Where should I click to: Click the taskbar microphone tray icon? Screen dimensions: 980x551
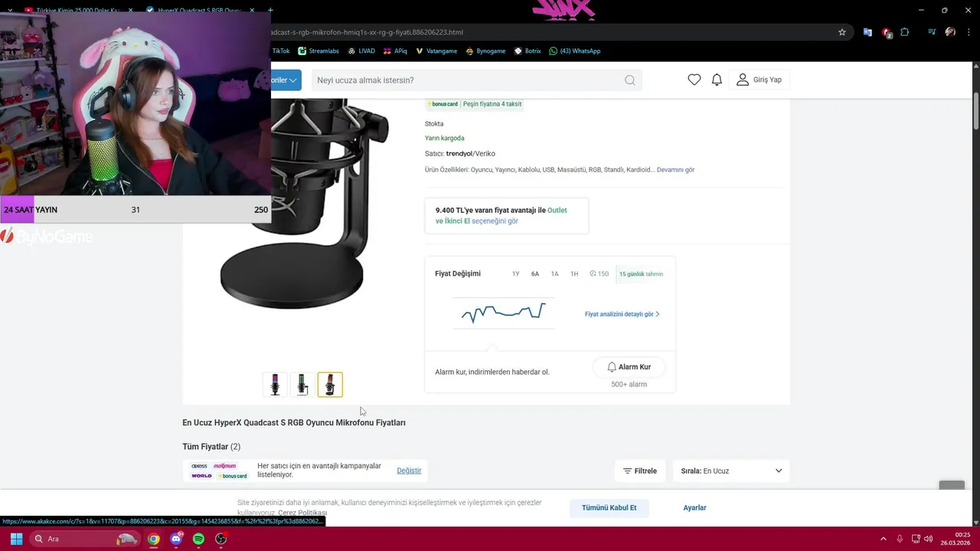coord(900,539)
